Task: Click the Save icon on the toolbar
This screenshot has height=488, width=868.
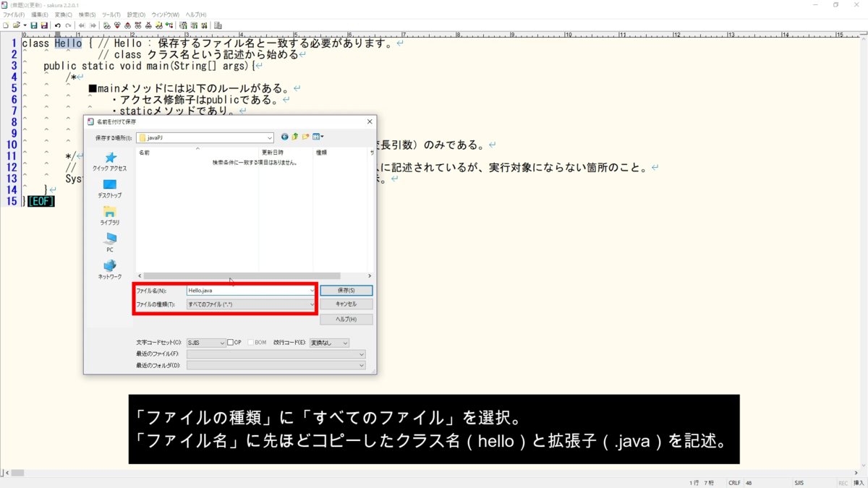Action: [x=34, y=25]
